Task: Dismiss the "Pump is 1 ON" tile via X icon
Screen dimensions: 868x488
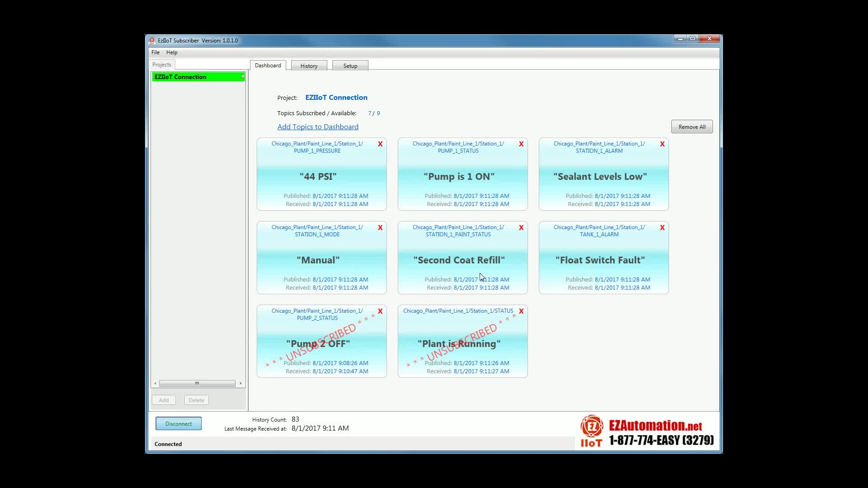Action: tap(521, 144)
